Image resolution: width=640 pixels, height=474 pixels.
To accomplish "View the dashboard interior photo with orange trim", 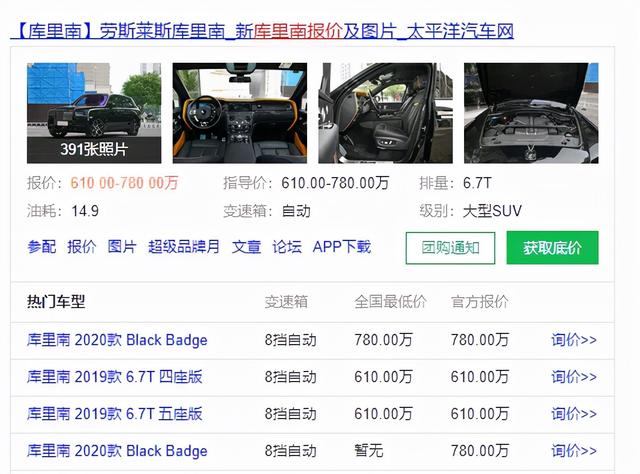I will tap(240, 113).
